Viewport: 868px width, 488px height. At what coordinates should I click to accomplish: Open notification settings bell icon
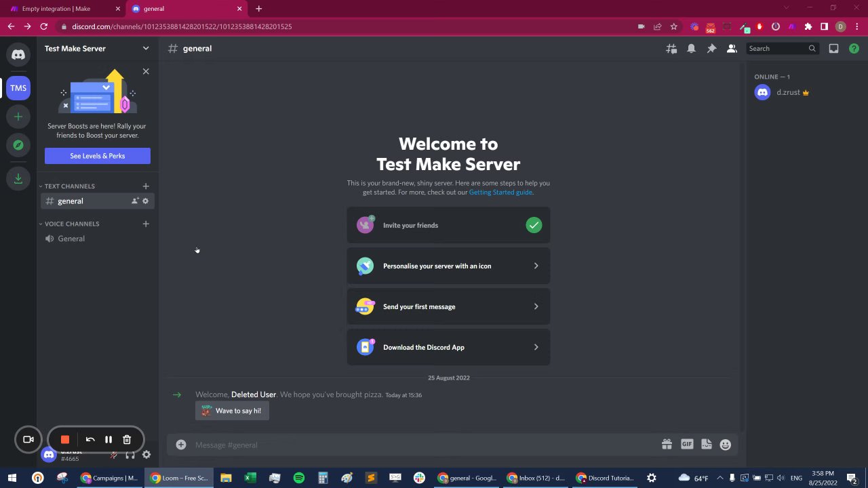click(691, 49)
